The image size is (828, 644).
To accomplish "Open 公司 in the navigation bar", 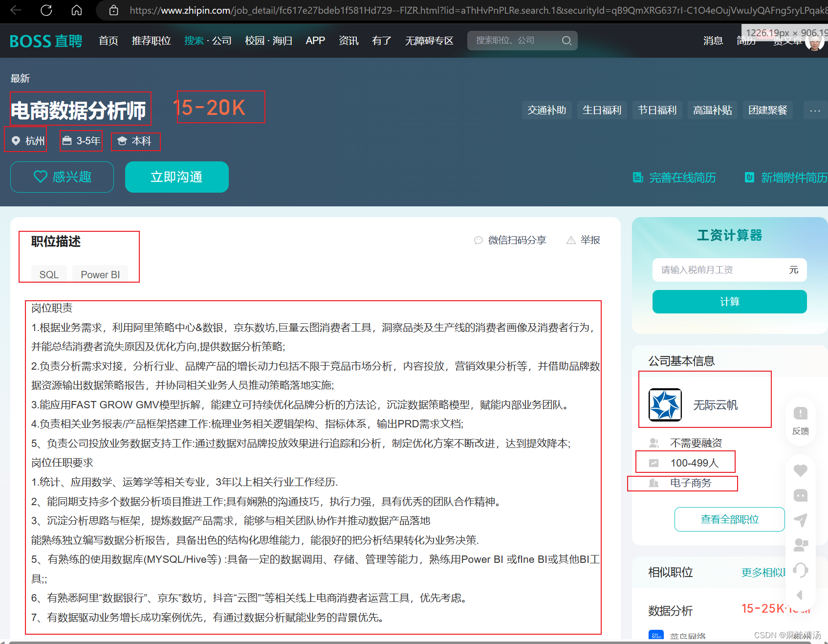I will point(222,41).
